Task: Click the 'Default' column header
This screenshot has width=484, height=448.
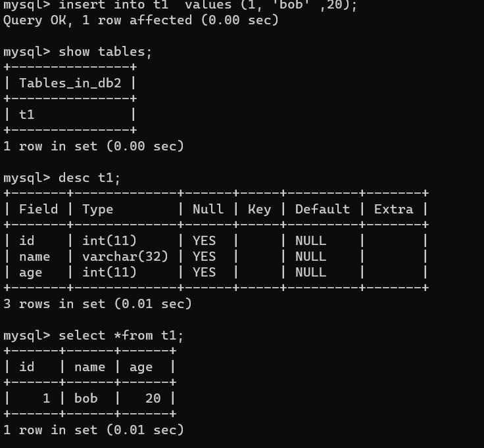Action: (322, 209)
